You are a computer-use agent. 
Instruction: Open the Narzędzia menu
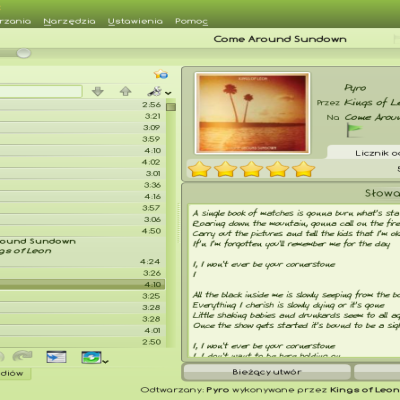69,21
